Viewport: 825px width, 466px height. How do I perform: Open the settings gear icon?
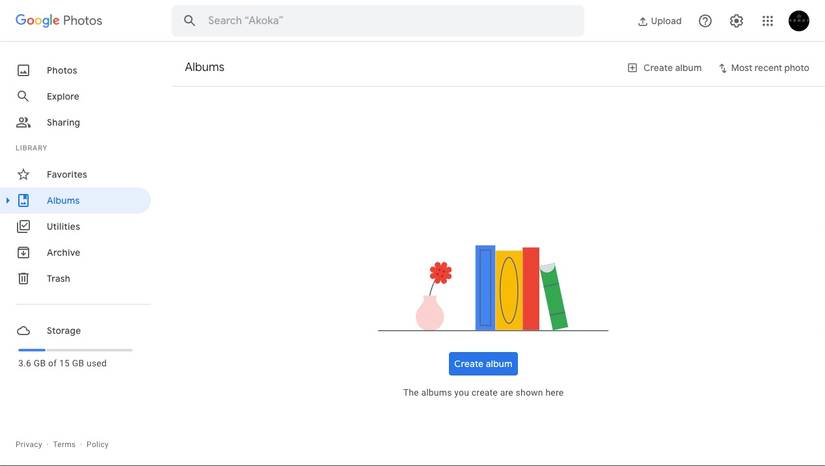tap(737, 21)
